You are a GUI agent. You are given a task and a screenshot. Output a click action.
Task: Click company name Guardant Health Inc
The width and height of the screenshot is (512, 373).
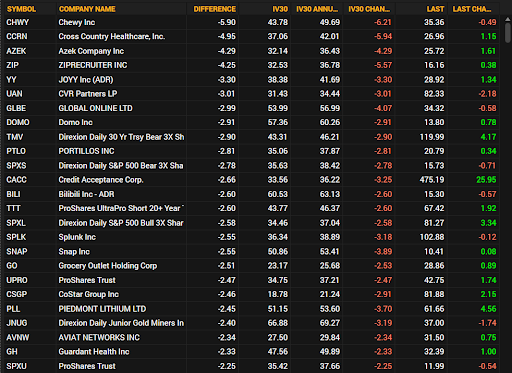(x=94, y=352)
